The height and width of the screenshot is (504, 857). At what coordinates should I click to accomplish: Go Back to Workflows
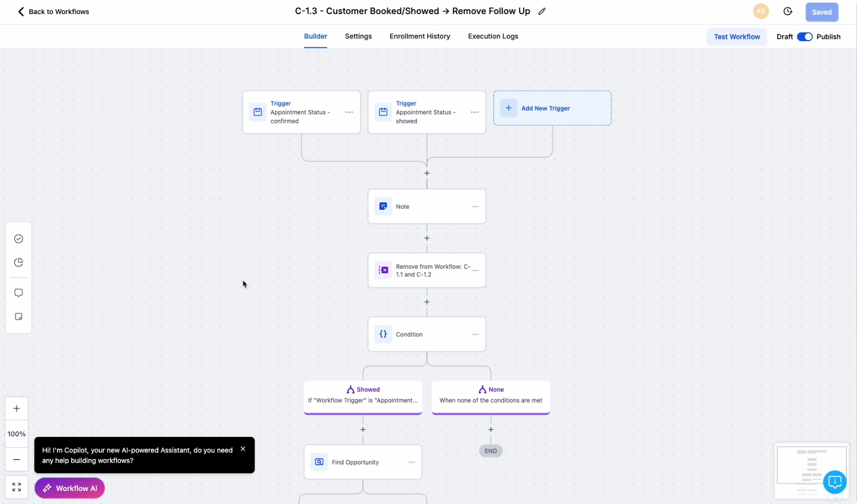click(53, 11)
